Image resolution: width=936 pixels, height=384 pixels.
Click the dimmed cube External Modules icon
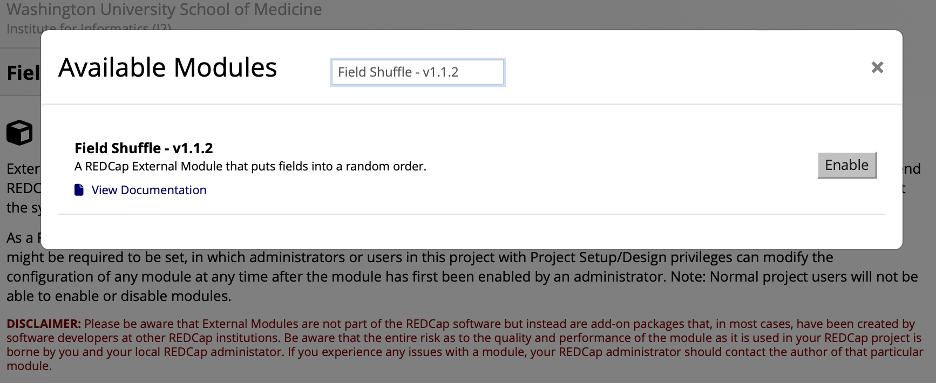point(20,133)
